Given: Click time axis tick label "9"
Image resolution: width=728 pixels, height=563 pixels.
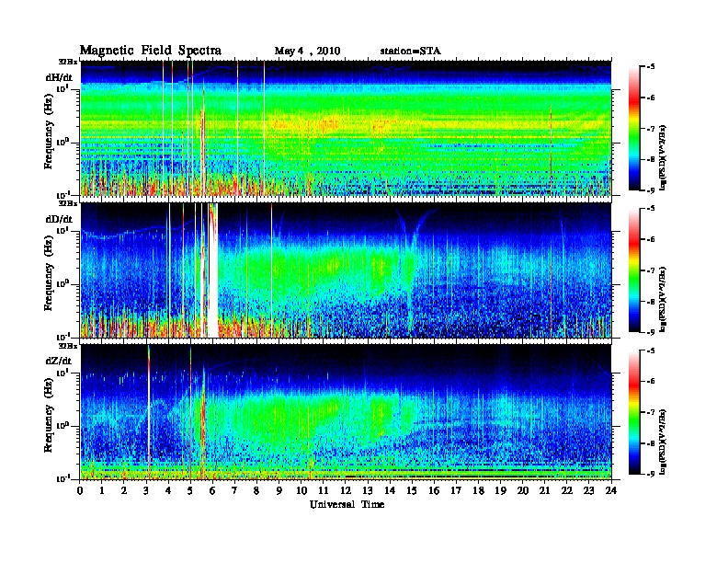Looking at the screenshot, I should (279, 491).
